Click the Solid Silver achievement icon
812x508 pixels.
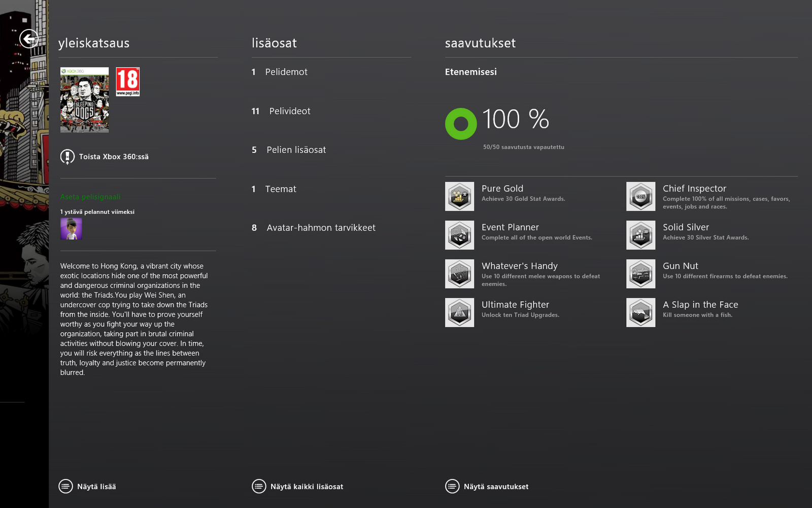(641, 235)
